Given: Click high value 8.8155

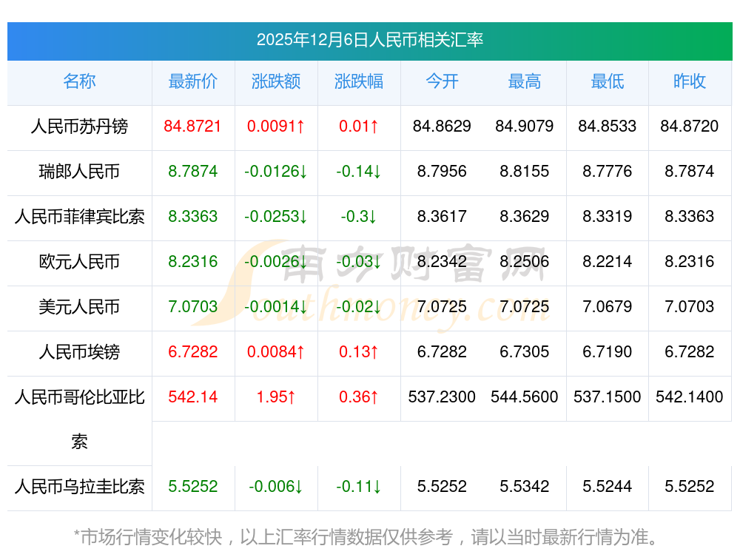Looking at the screenshot, I should (525, 172).
